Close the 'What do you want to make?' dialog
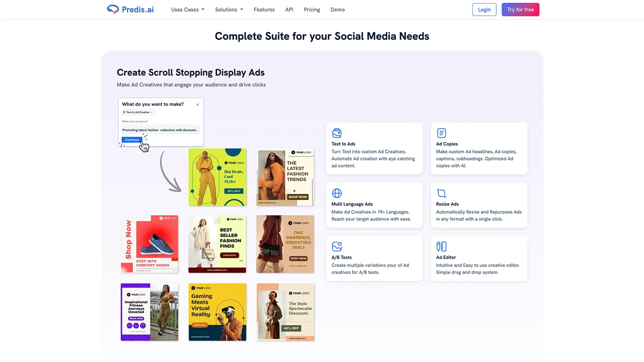644x362 pixels. (x=197, y=105)
